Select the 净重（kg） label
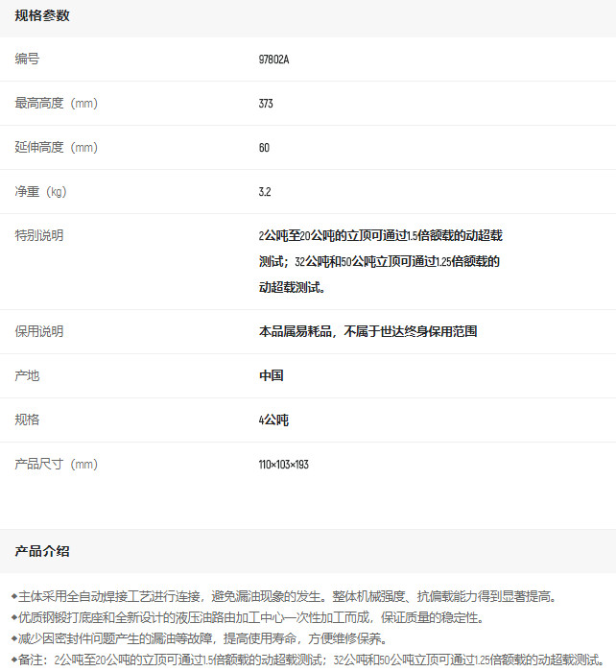The height and width of the screenshot is (672, 616). click(41, 192)
